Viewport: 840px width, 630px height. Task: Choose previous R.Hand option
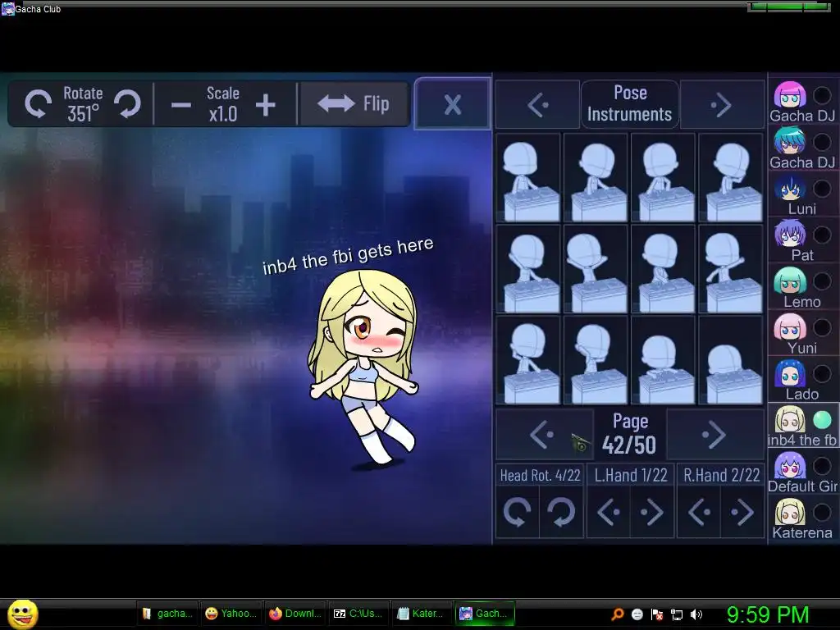click(x=699, y=512)
